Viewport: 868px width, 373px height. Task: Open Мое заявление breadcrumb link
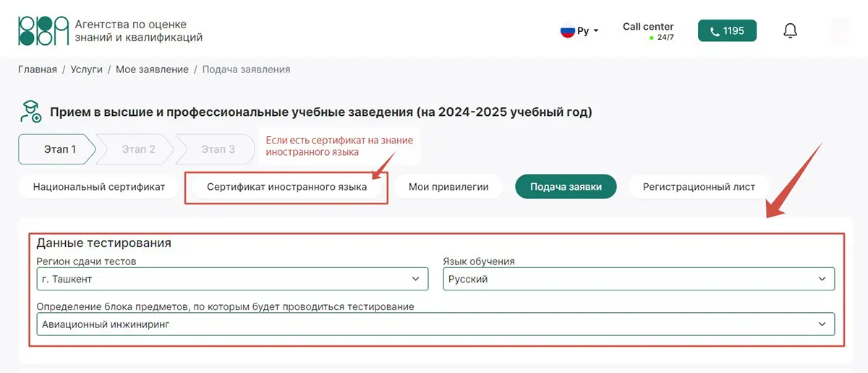click(153, 70)
